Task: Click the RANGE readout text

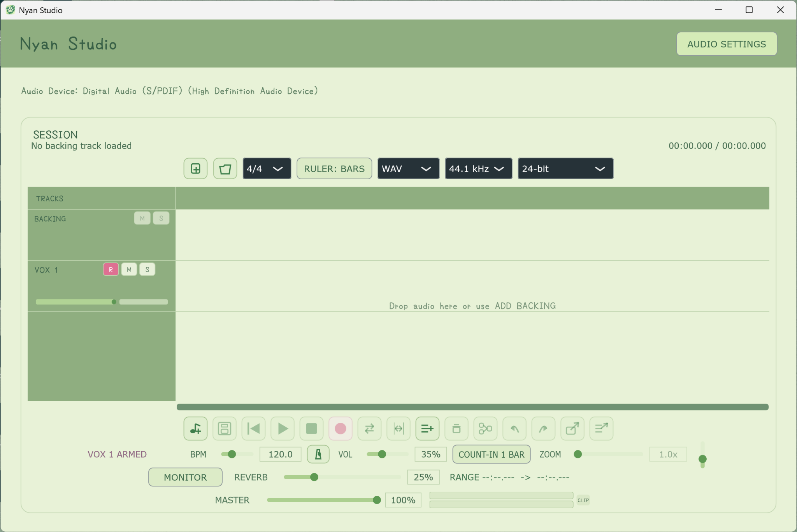Action: (509, 477)
